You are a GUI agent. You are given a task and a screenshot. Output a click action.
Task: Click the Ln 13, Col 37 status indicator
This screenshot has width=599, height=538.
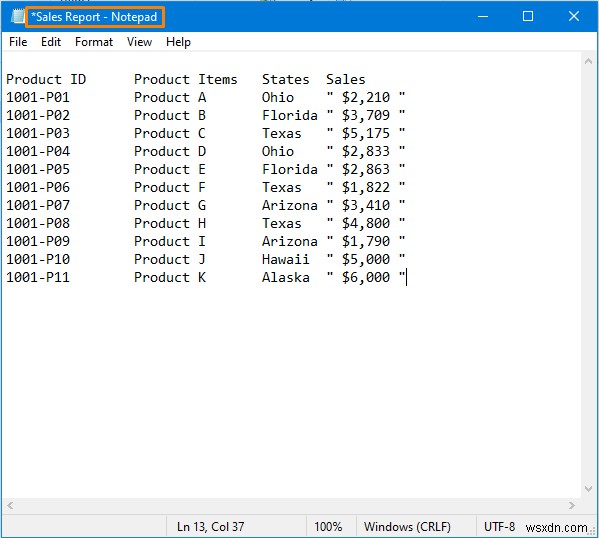pos(210,527)
